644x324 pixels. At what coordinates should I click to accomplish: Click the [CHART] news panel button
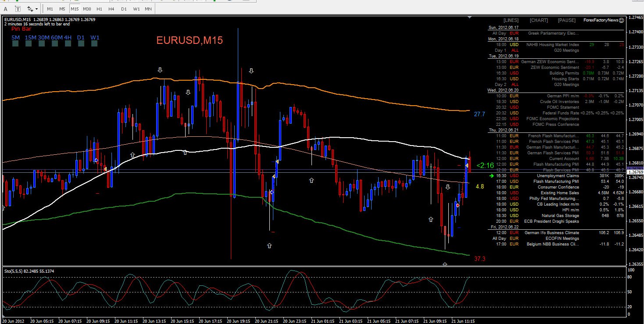(x=539, y=20)
